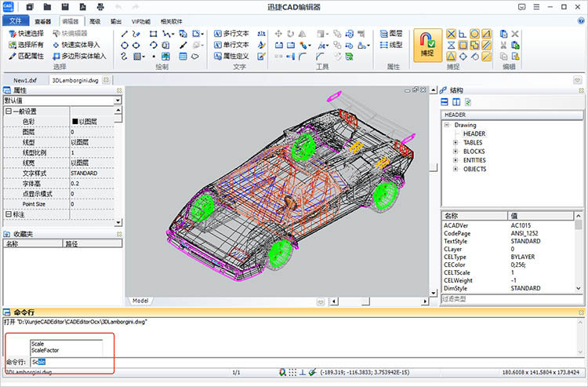Screen dimensions: 588x387
Task: Collapse the 标注 property group
Action: tap(8, 214)
